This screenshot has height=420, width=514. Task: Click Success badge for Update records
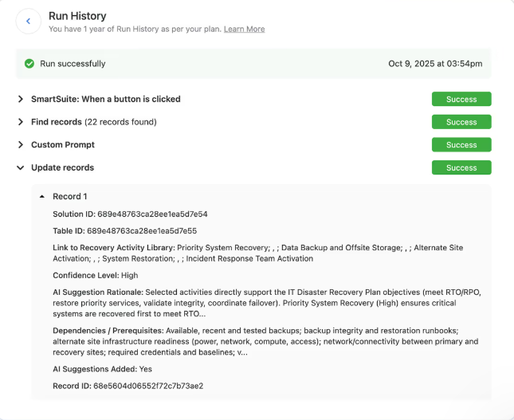pos(461,167)
